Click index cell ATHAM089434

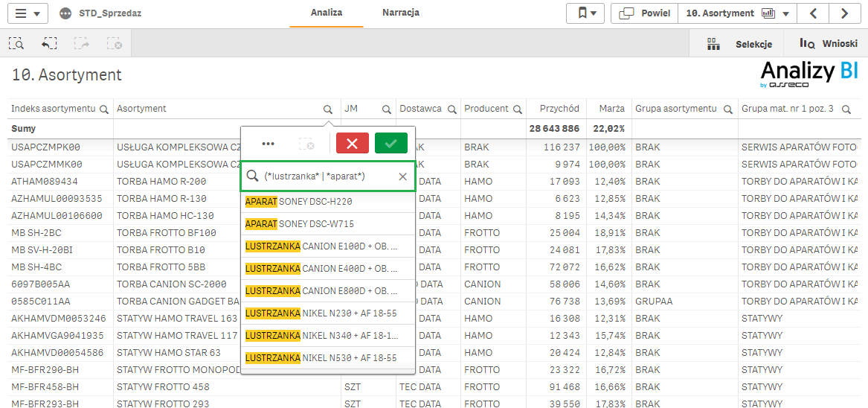45,181
